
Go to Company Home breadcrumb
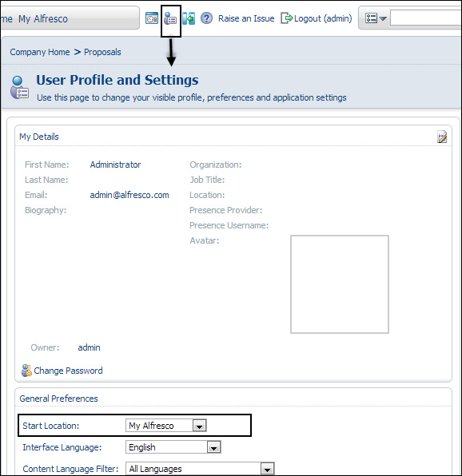(40, 52)
